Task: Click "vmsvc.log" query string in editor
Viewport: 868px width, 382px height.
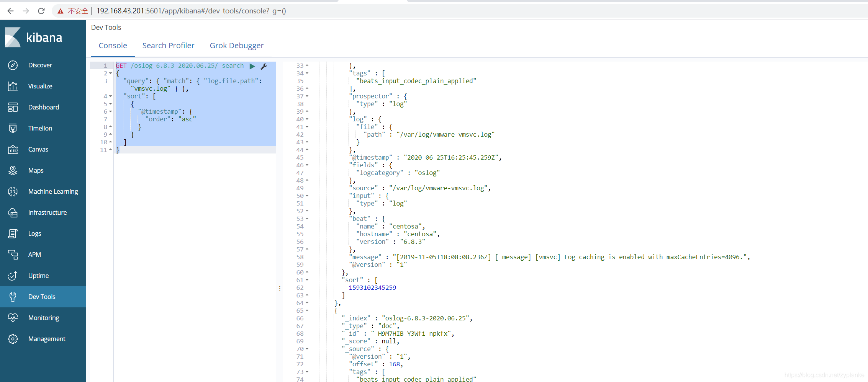Action: pyautogui.click(x=151, y=88)
